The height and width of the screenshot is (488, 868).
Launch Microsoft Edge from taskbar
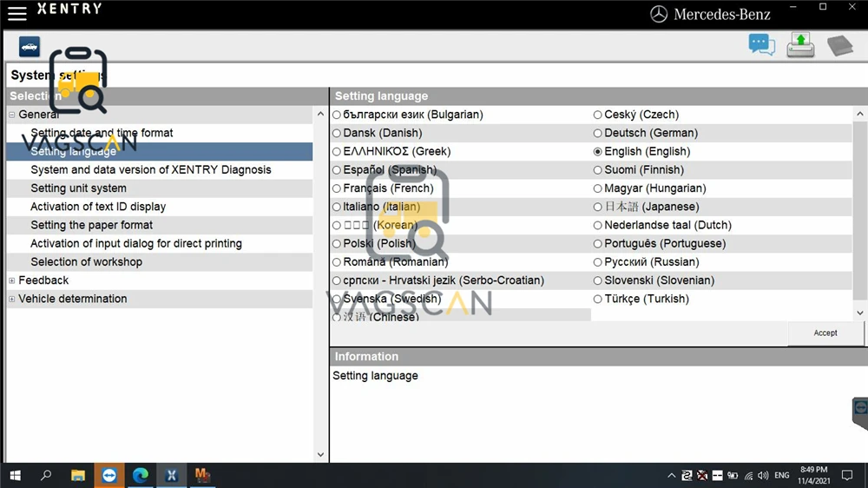(141, 475)
